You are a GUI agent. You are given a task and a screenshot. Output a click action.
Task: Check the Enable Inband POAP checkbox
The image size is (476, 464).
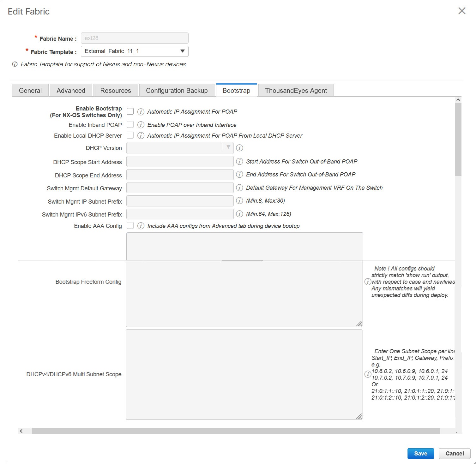click(130, 124)
